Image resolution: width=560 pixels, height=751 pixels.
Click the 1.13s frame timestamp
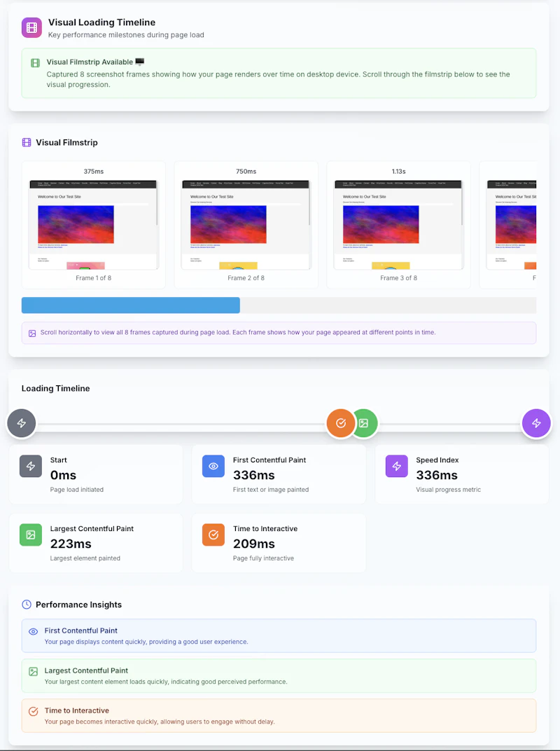[x=399, y=171]
